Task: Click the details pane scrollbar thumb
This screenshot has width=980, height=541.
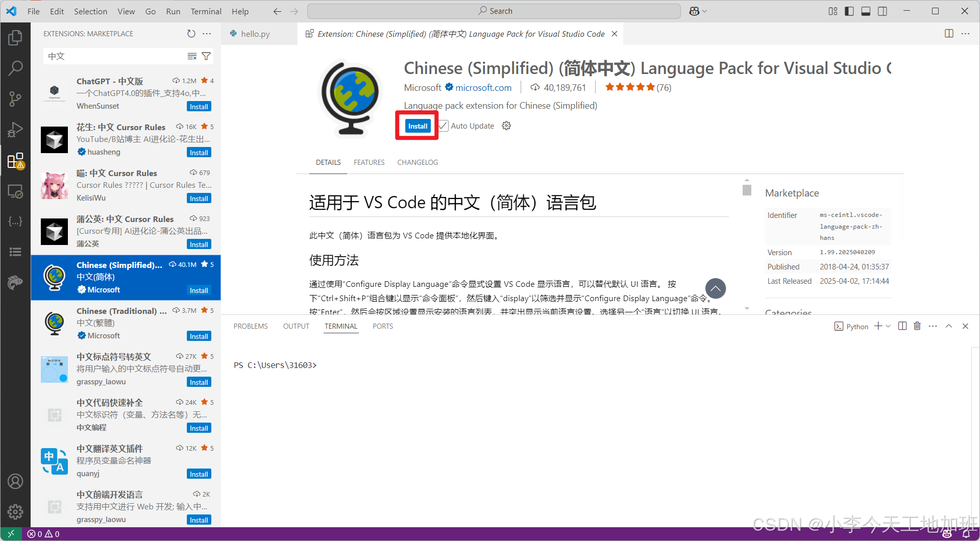Action: (x=747, y=190)
